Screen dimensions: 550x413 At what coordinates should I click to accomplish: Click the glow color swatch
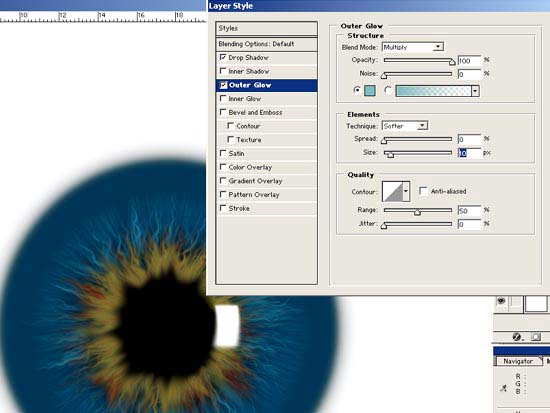pyautogui.click(x=370, y=91)
